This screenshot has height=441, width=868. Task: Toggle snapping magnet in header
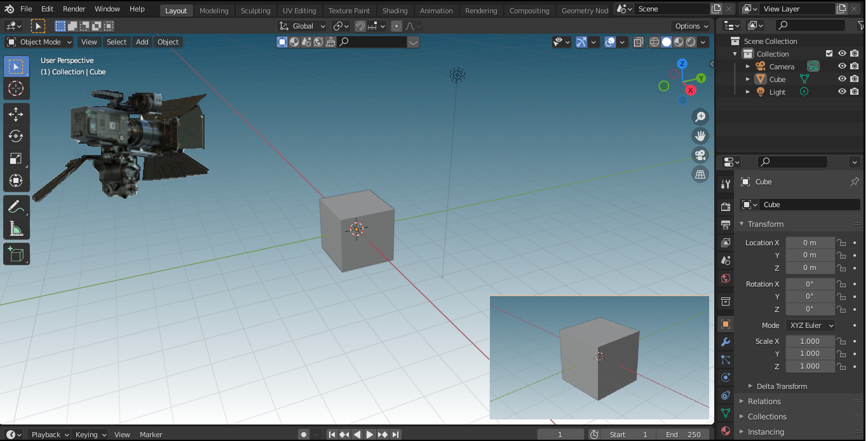click(x=360, y=26)
